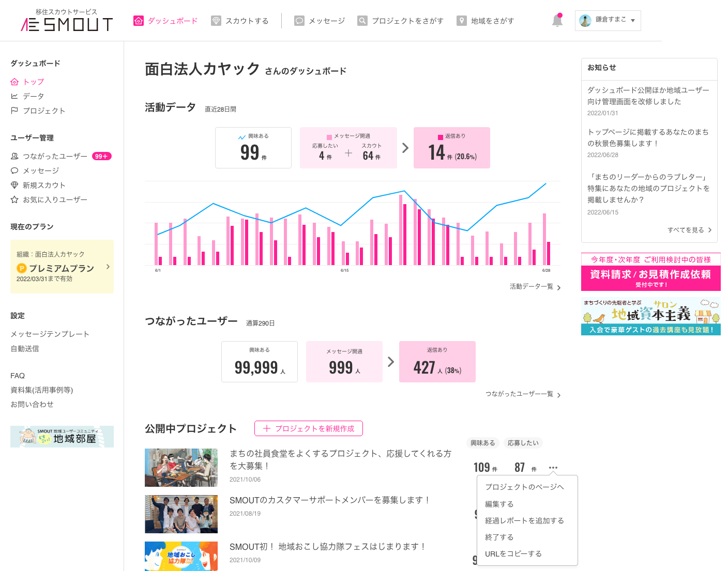Open the 資料請求/お見積作成依頼 banner

pos(651,272)
